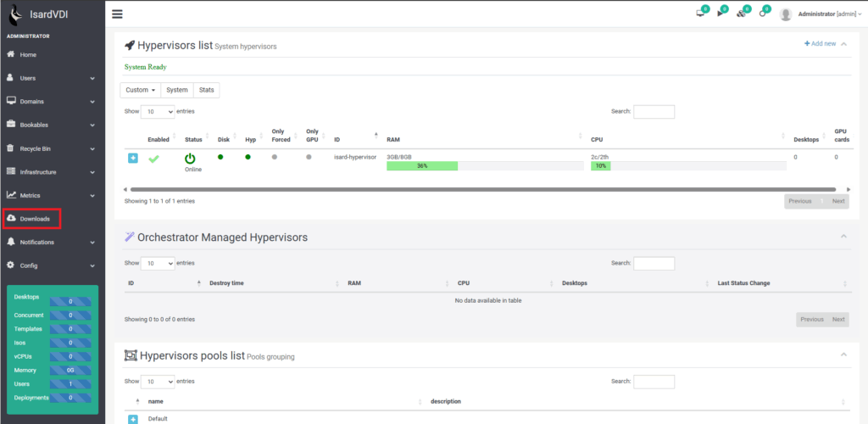This screenshot has width=868, height=424.
Task: Click the play icon with counter badge
Action: [721, 14]
